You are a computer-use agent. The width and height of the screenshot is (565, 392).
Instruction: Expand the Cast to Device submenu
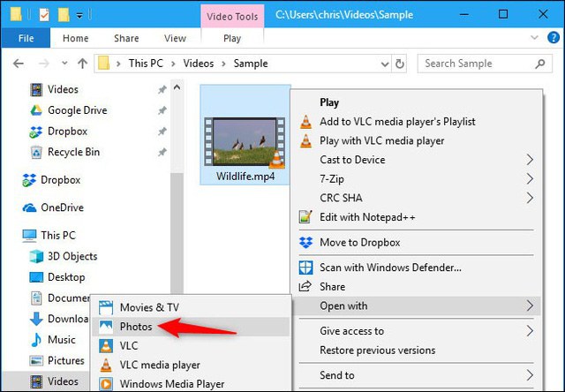point(530,160)
